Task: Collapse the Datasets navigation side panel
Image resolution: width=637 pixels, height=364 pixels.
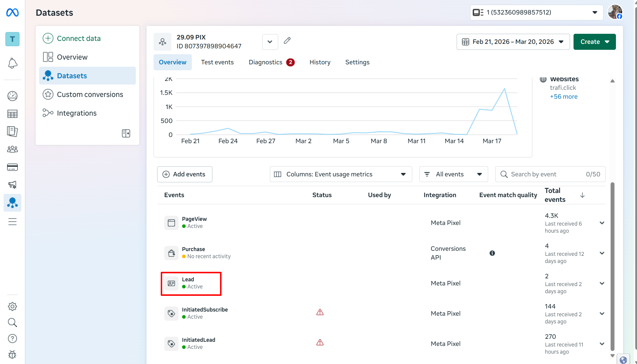Action: [126, 133]
